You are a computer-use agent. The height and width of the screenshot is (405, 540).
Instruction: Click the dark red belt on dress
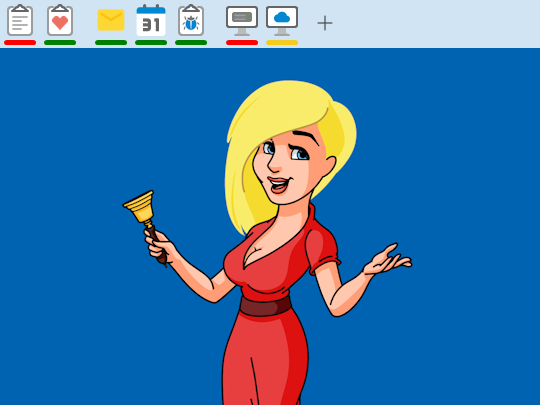click(265, 306)
